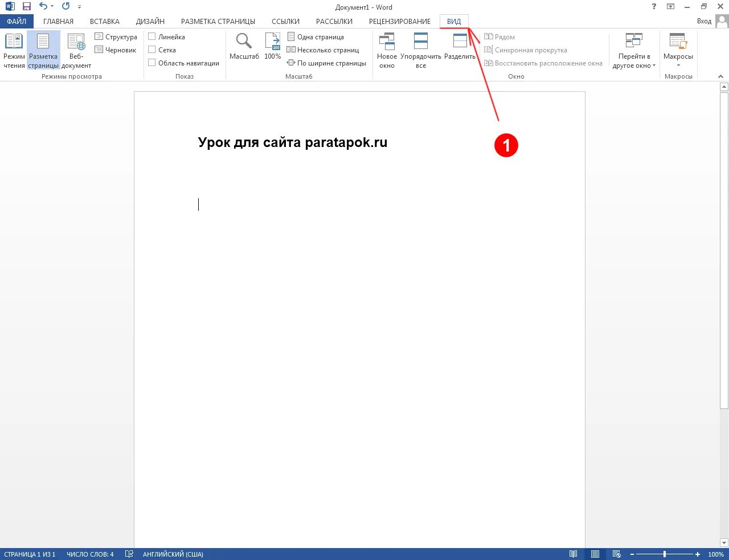Switch to Draft view (Черновик)
This screenshot has width=729, height=560.
tap(116, 50)
